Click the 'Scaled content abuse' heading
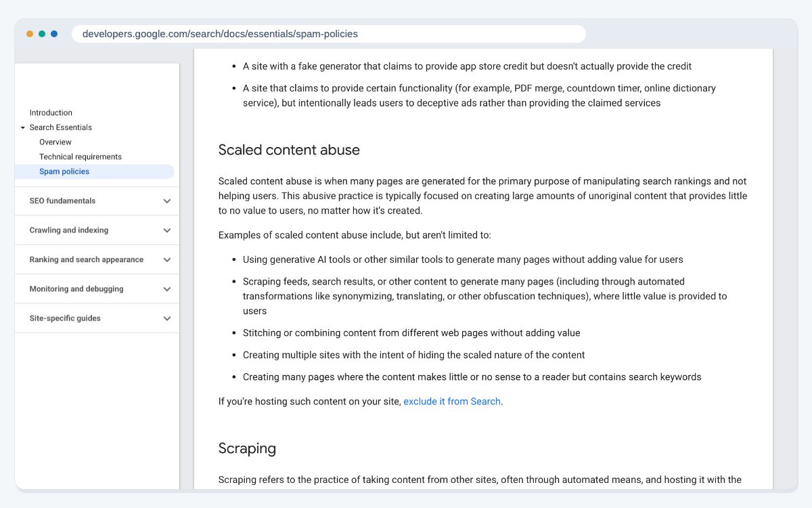This screenshot has height=508, width=812. pos(289,150)
